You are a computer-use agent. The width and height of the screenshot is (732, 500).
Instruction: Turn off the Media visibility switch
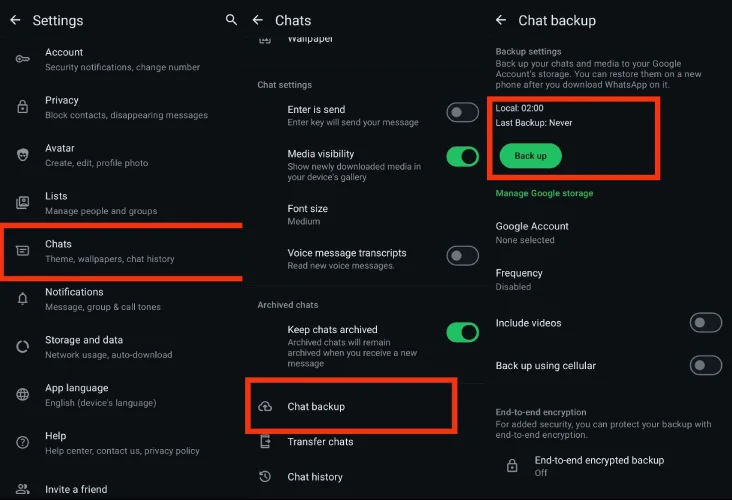pyautogui.click(x=462, y=157)
